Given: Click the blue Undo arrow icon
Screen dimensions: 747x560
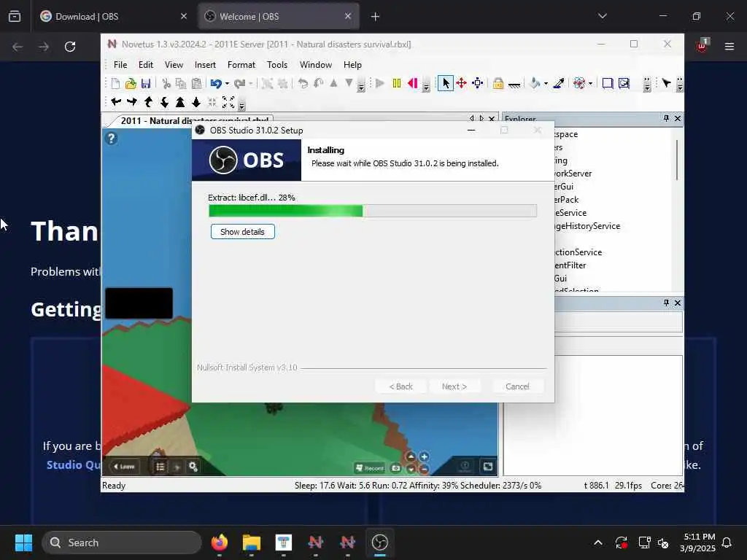Looking at the screenshot, I should coord(216,84).
